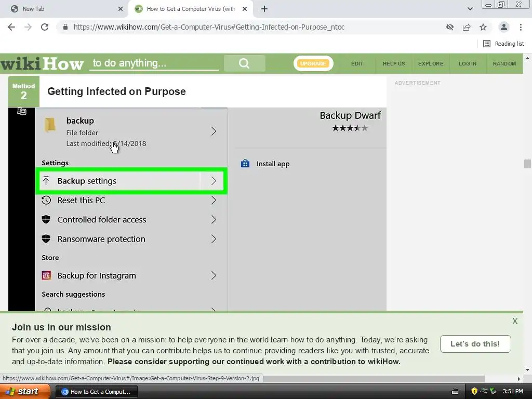This screenshot has height=399, width=532.
Task: Expand the Ransomware protection chevron
Action: [x=214, y=239]
